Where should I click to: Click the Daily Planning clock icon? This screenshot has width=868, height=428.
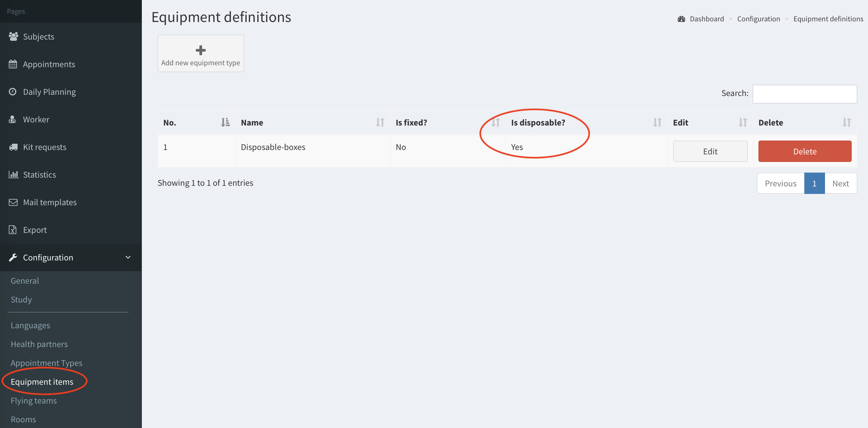point(13,92)
